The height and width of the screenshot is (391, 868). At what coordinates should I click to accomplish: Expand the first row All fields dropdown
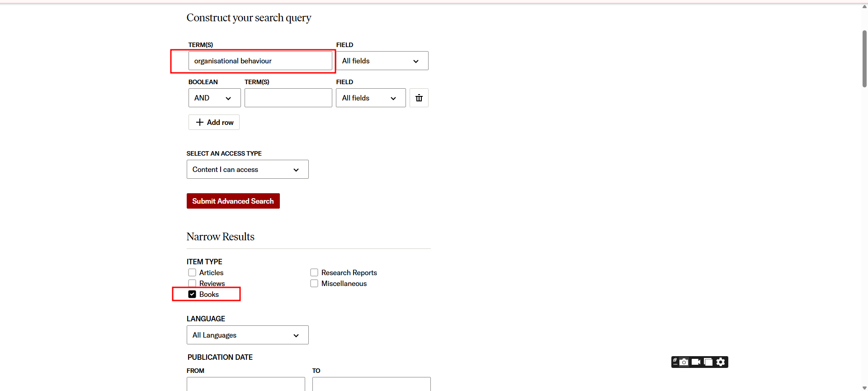click(382, 61)
